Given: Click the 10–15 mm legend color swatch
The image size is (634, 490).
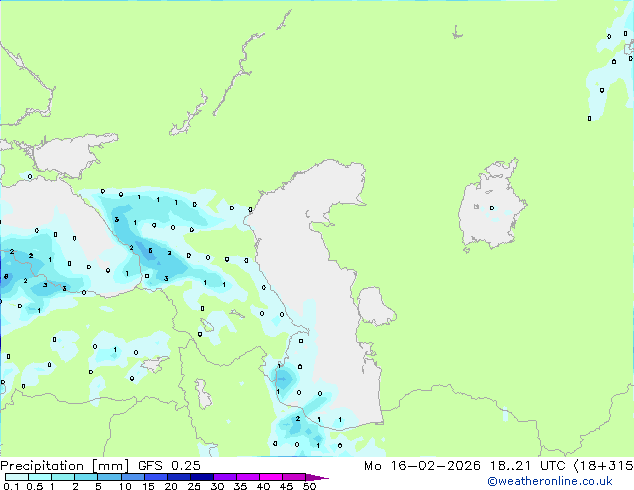Looking at the screenshot, I should coord(132,477).
